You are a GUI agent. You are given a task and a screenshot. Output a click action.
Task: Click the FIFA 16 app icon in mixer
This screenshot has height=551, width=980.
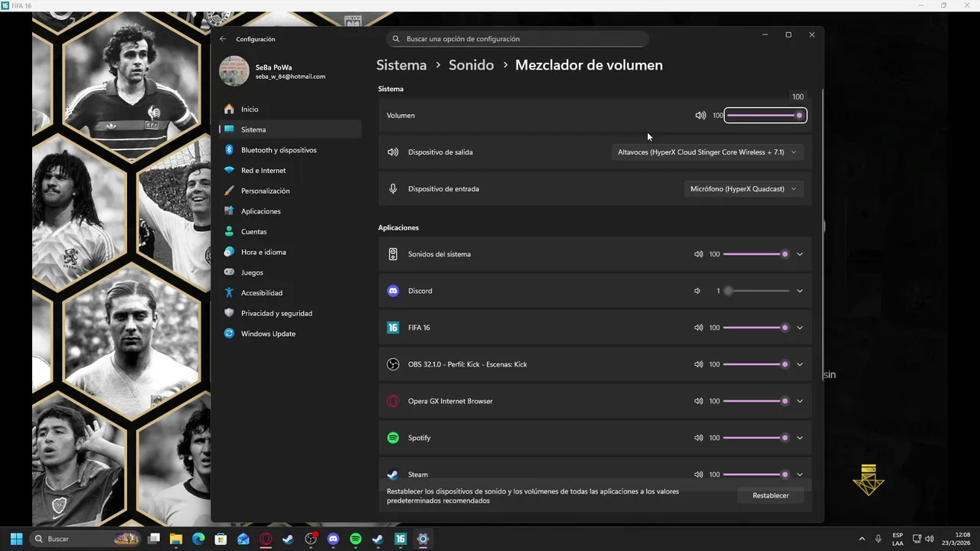393,328
